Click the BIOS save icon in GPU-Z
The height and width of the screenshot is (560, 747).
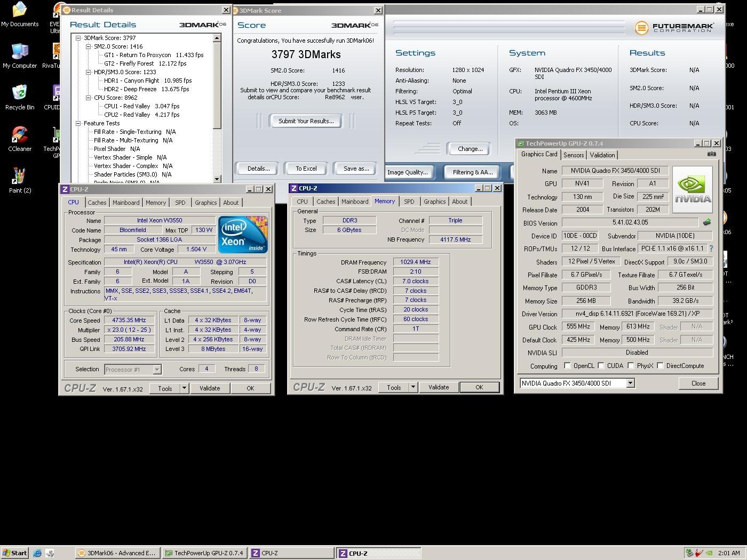click(707, 222)
